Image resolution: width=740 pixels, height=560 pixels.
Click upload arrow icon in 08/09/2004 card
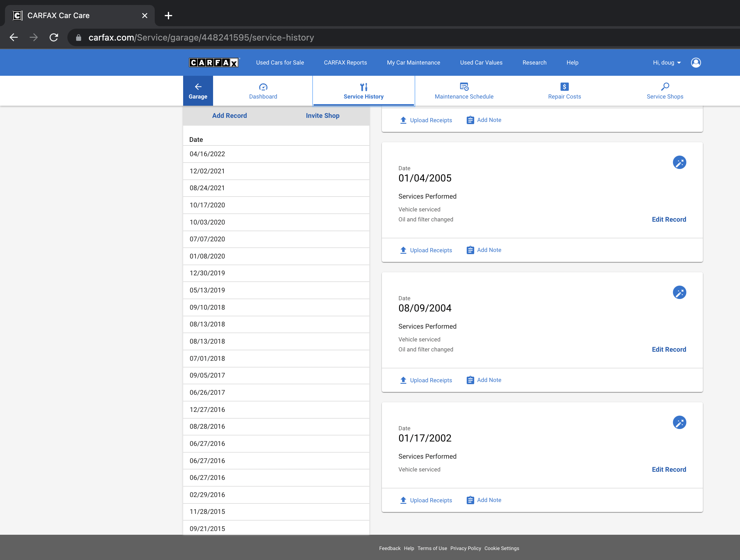coord(403,380)
